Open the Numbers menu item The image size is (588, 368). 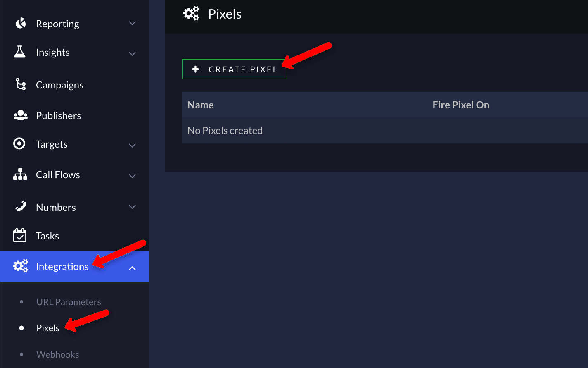pos(74,207)
